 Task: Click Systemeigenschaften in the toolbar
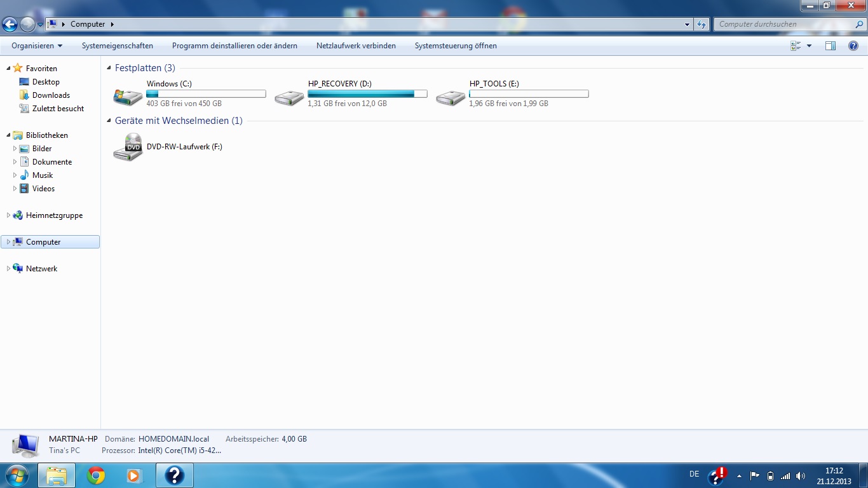(118, 46)
